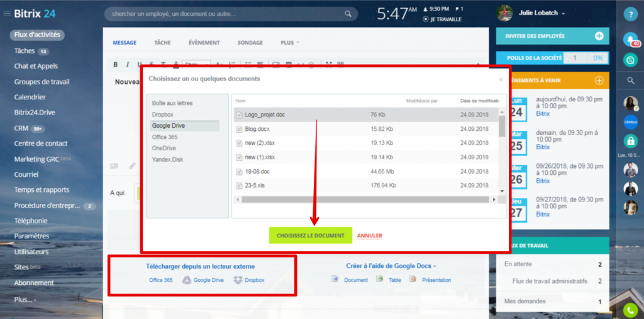
Task: Click Google Docs Document icon
Action: 335,279
